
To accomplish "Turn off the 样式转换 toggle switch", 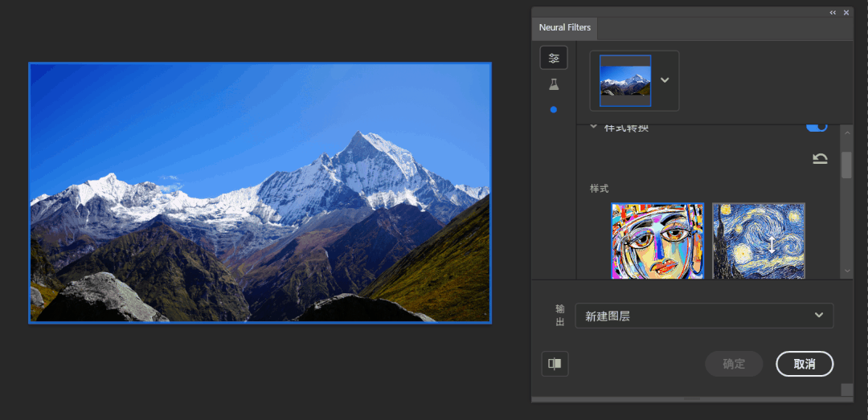I will pos(817,127).
